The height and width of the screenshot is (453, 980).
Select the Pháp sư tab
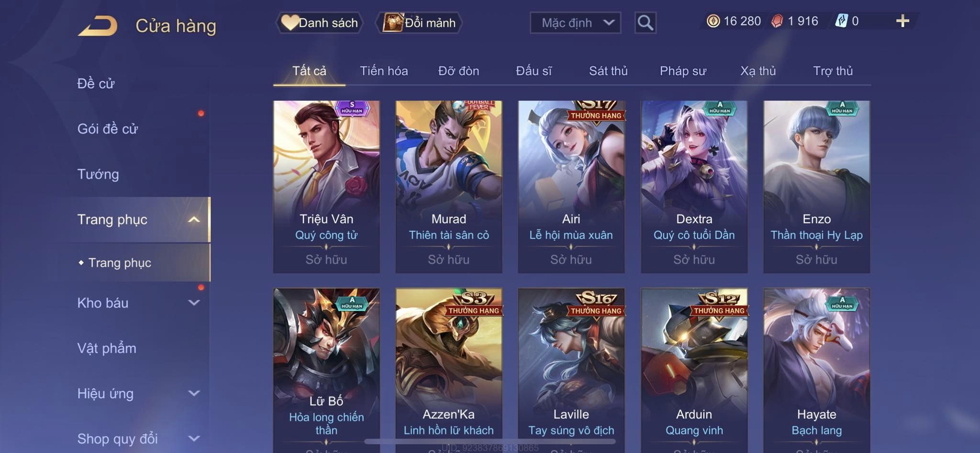[x=683, y=71]
